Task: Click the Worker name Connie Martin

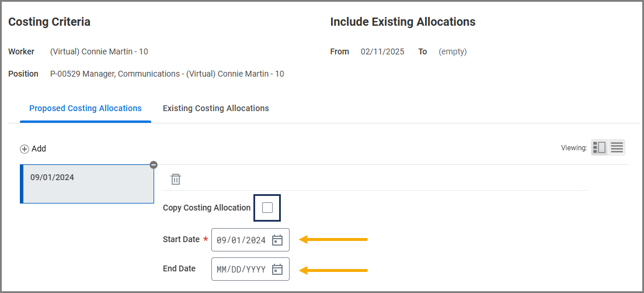Action: [x=99, y=51]
